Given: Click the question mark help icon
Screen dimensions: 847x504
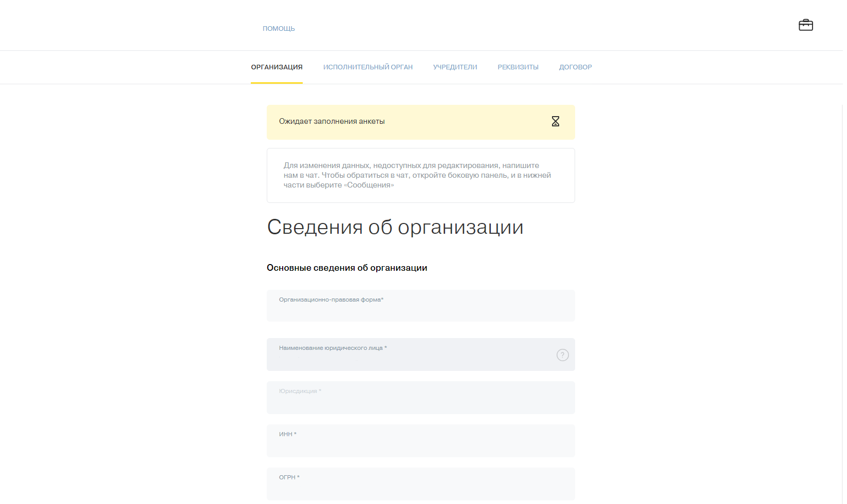Looking at the screenshot, I should (x=562, y=355).
